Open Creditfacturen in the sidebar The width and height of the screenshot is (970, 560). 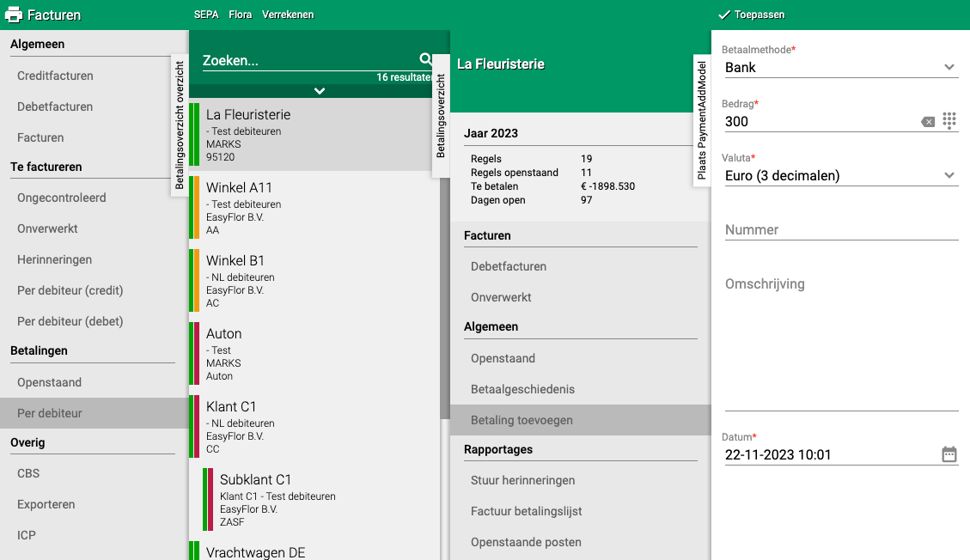(x=94, y=76)
